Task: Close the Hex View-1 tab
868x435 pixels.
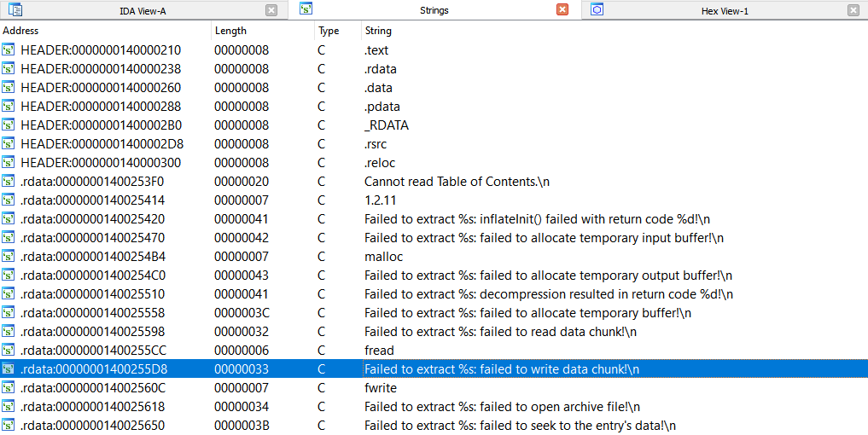Action: pos(853,10)
